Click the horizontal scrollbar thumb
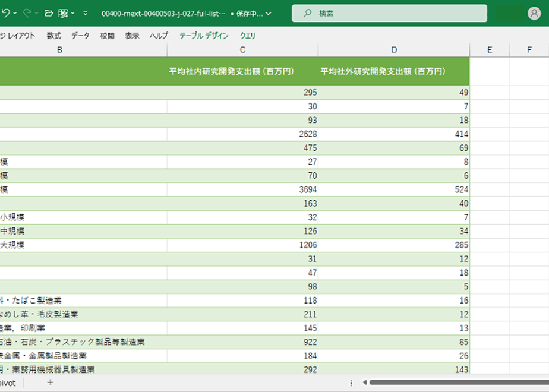The height and width of the screenshot is (392, 549). click(x=459, y=382)
